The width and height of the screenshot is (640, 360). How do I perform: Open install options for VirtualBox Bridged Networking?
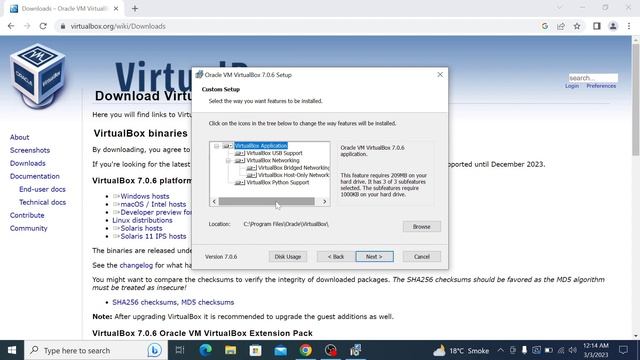pos(251,168)
